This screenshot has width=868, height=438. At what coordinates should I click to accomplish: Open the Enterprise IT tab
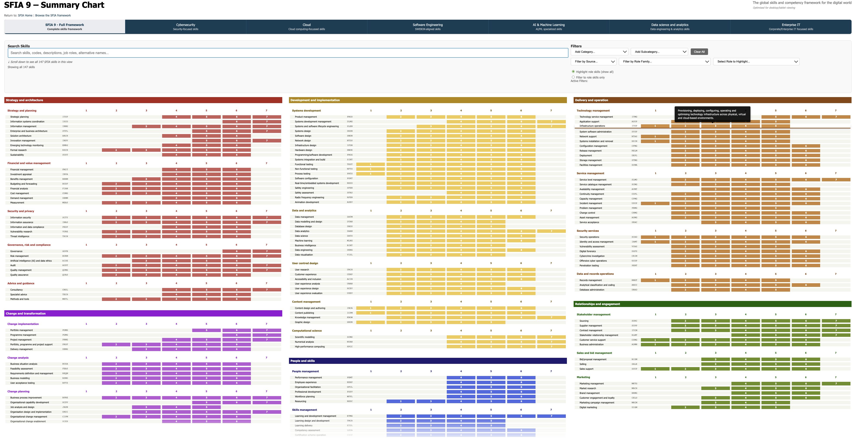[791, 27]
